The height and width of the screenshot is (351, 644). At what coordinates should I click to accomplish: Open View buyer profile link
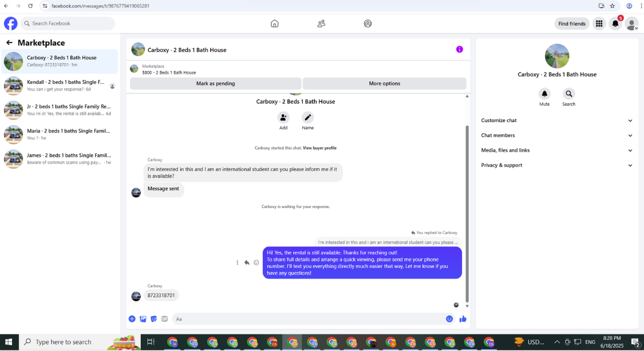(x=319, y=148)
